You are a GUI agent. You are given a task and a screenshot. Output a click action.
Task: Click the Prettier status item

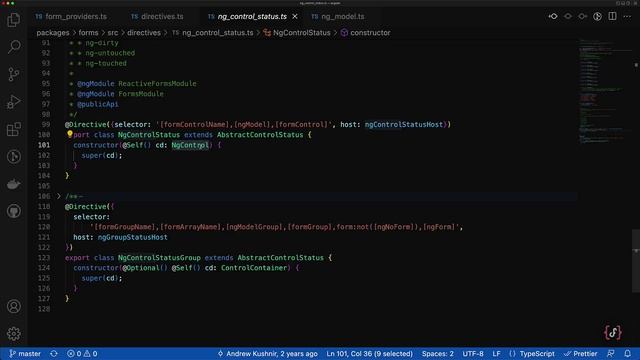click(x=580, y=353)
